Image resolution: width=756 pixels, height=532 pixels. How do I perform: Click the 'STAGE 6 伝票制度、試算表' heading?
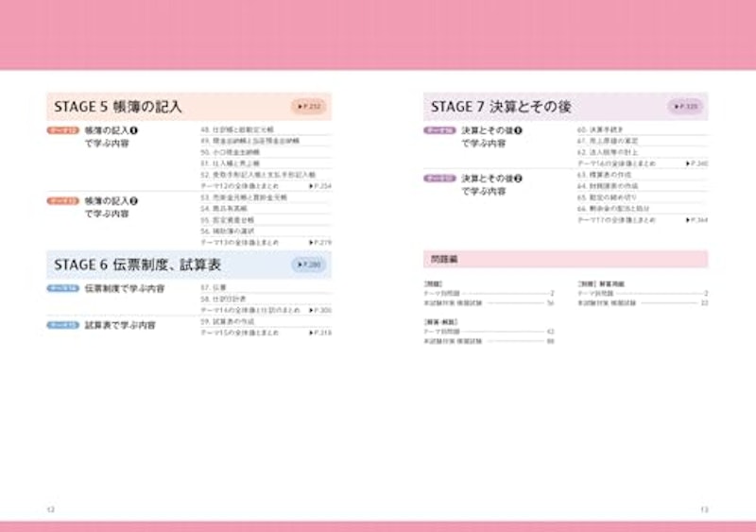137,265
